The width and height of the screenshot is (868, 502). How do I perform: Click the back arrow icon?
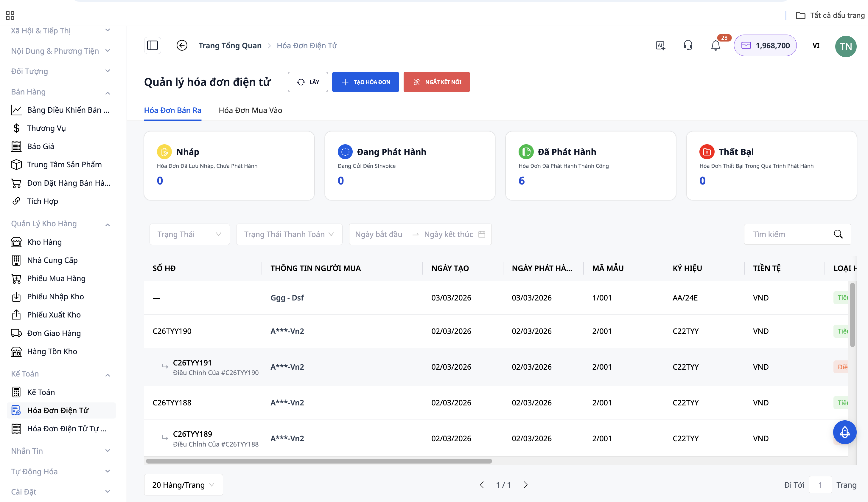(182, 46)
